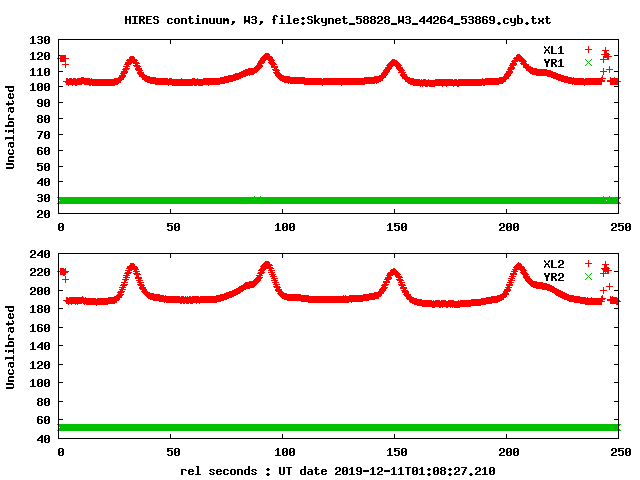Viewport: 640px width, 480px height.
Task: Click the green cross marker beside YR2 legend
Action: click(x=588, y=276)
